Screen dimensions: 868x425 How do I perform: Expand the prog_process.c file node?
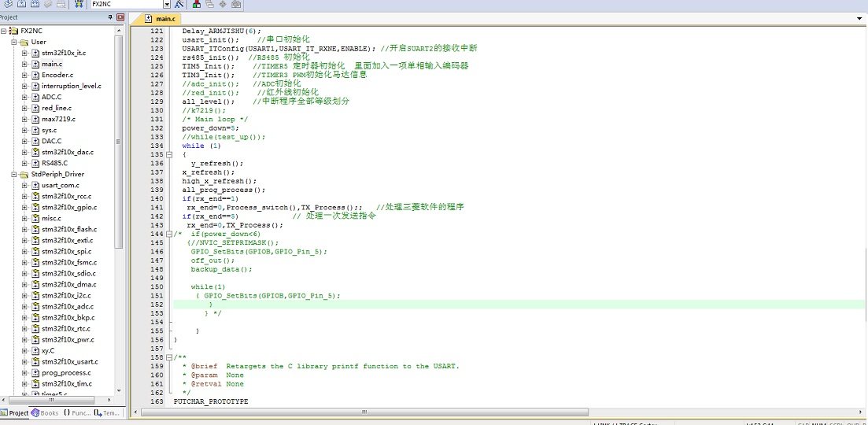point(24,372)
